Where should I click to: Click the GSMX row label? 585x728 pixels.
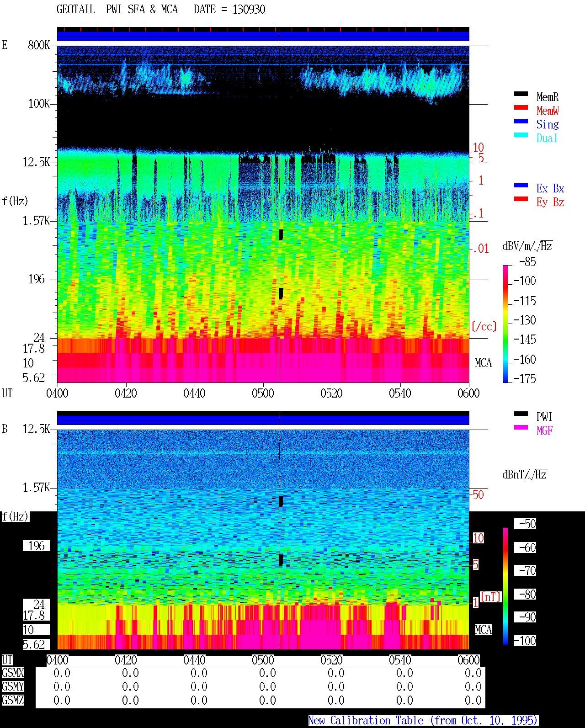pyautogui.click(x=13, y=673)
